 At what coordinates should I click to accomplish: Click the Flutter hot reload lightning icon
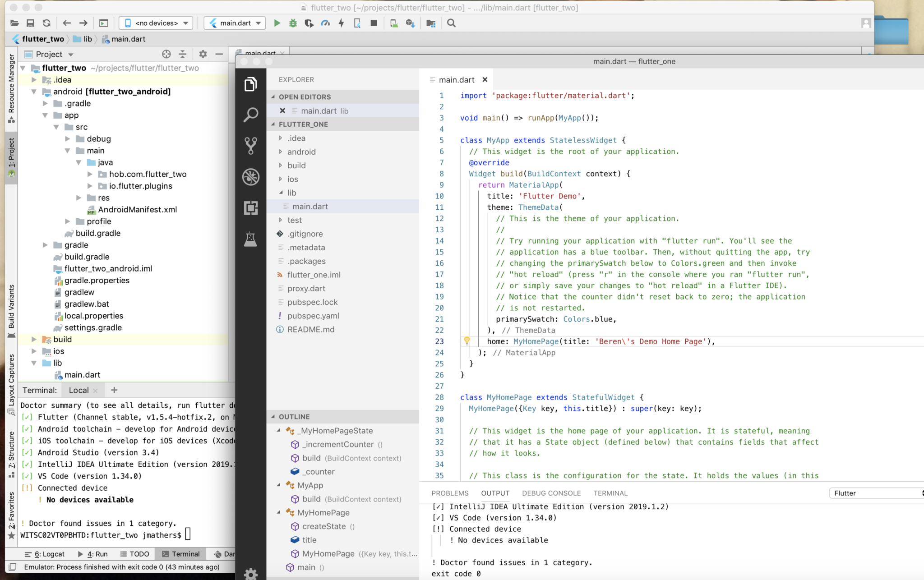point(341,23)
